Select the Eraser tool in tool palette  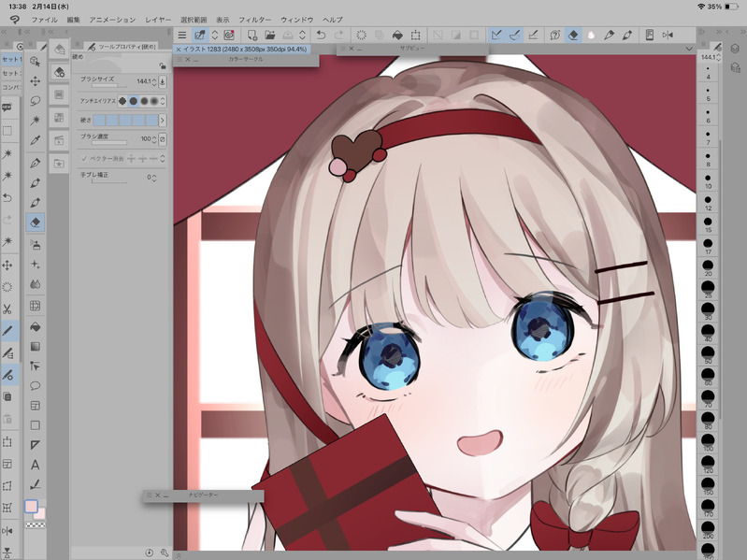coord(36,223)
